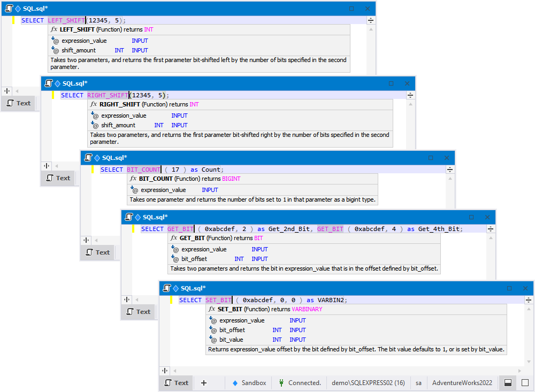Click the split-view handle in LEFT_SHIFT editor
535x392 pixels.
click(x=371, y=20)
